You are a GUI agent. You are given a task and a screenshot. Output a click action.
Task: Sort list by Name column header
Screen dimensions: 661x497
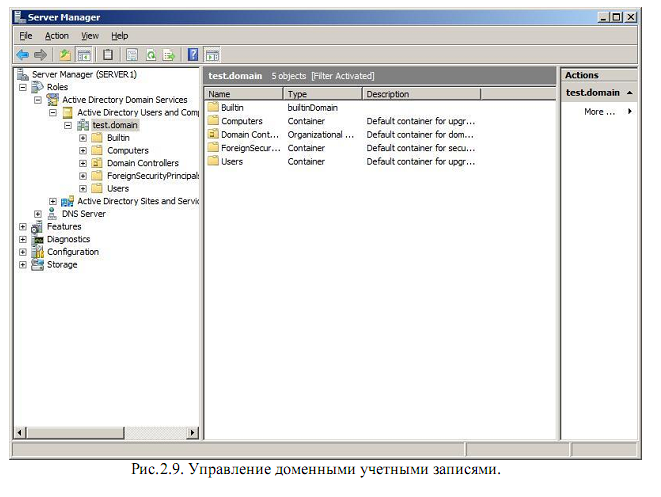244,94
